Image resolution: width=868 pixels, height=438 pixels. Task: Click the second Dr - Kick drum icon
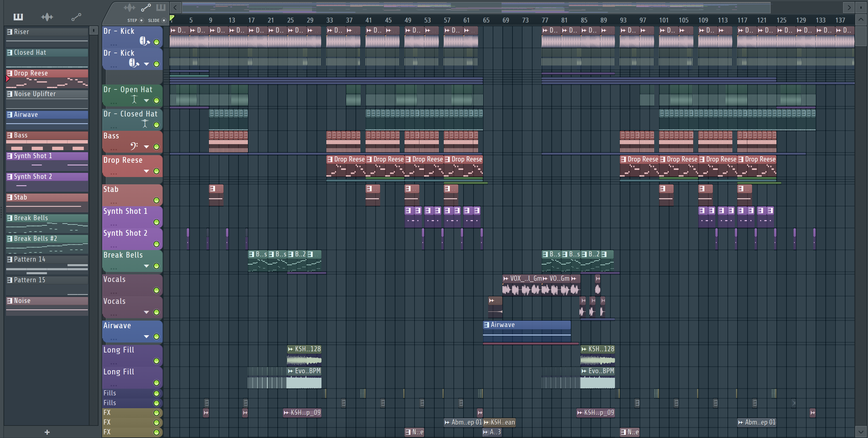click(134, 63)
